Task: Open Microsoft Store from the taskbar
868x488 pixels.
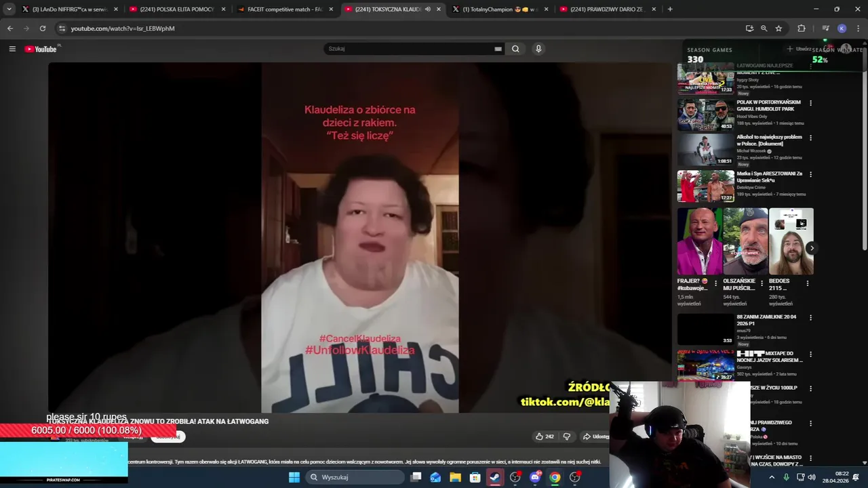Action: pyautogui.click(x=475, y=477)
